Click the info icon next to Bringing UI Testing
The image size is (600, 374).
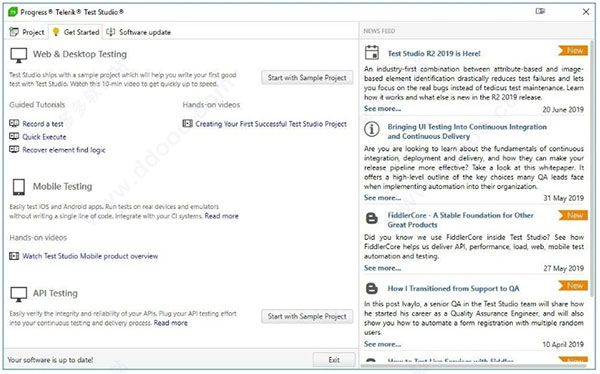tap(372, 129)
